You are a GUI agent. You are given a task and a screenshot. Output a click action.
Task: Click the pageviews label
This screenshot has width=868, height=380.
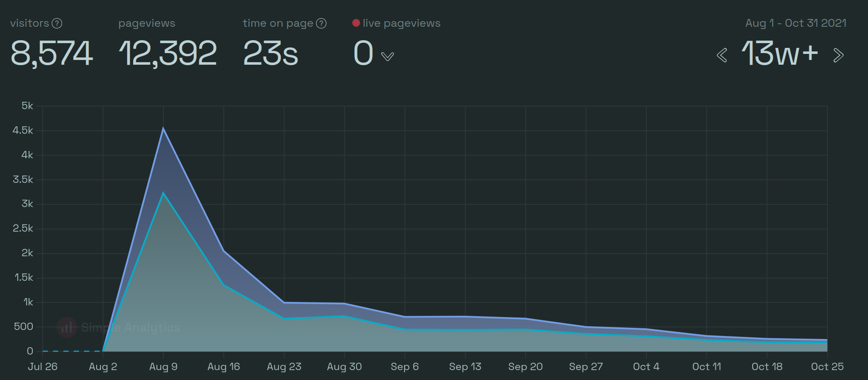[147, 23]
